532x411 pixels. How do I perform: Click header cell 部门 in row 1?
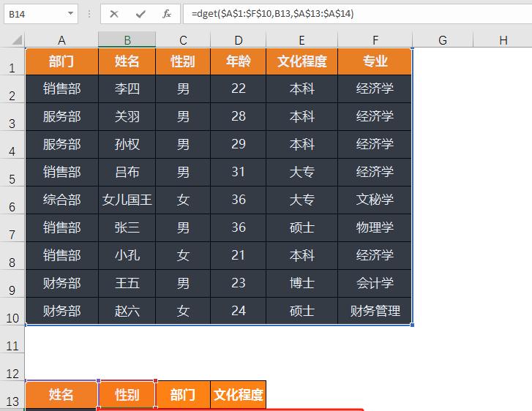[61, 61]
